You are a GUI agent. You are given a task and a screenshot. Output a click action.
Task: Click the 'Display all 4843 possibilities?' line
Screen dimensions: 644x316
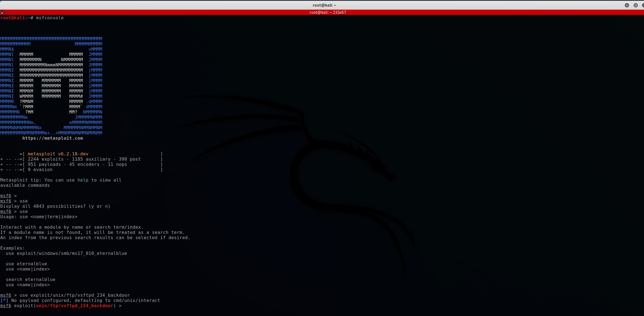[x=55, y=206]
